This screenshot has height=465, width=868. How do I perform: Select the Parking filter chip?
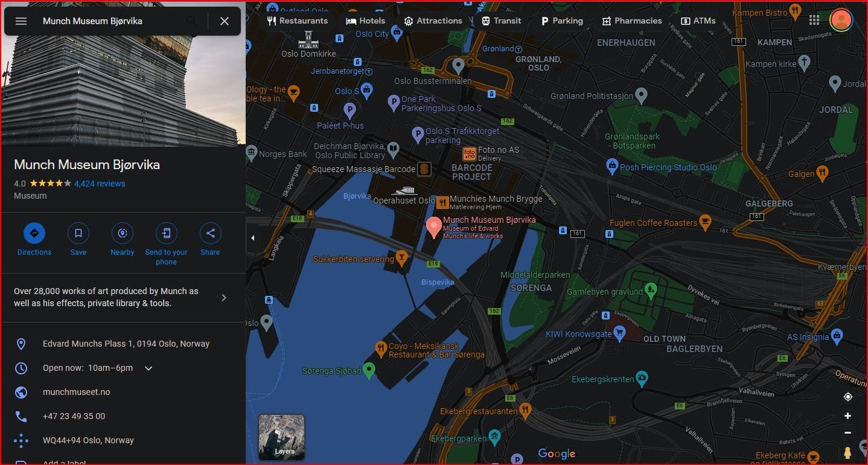[562, 21]
